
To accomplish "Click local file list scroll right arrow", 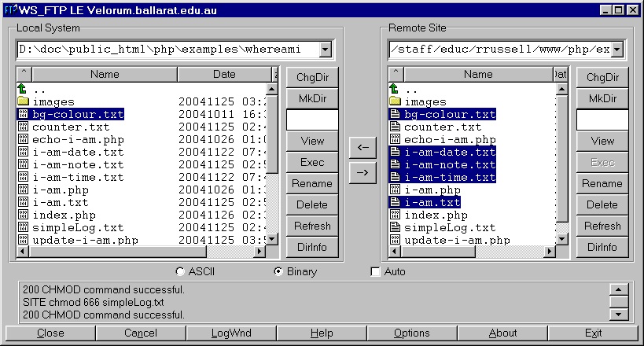I will 259,251.
